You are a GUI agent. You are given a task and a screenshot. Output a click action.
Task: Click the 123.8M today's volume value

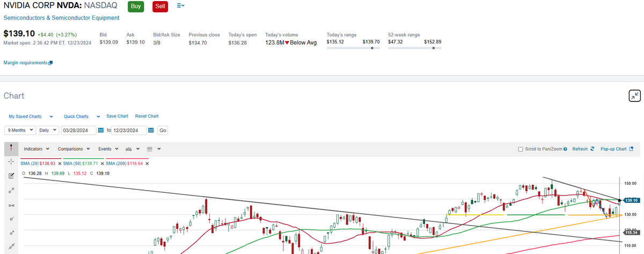click(x=275, y=42)
